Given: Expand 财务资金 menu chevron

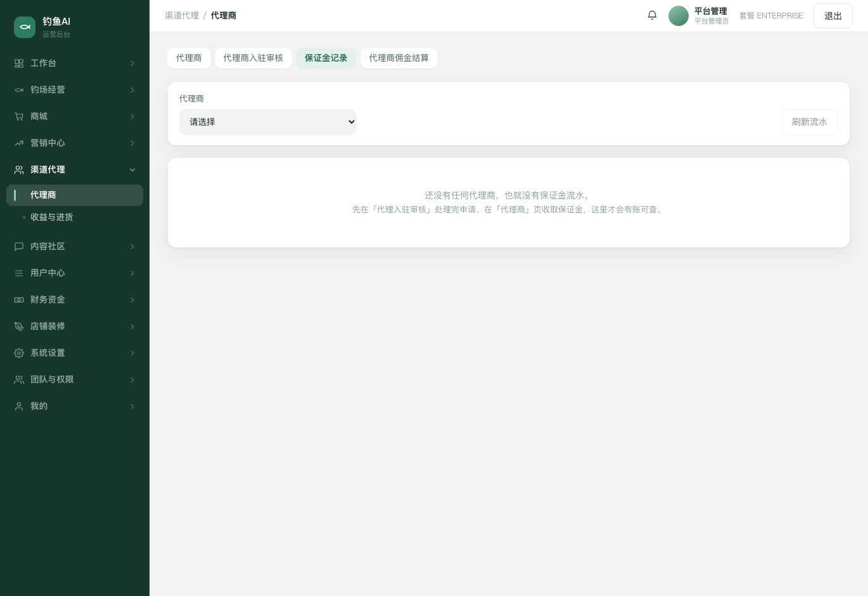Looking at the screenshot, I should click(x=132, y=300).
